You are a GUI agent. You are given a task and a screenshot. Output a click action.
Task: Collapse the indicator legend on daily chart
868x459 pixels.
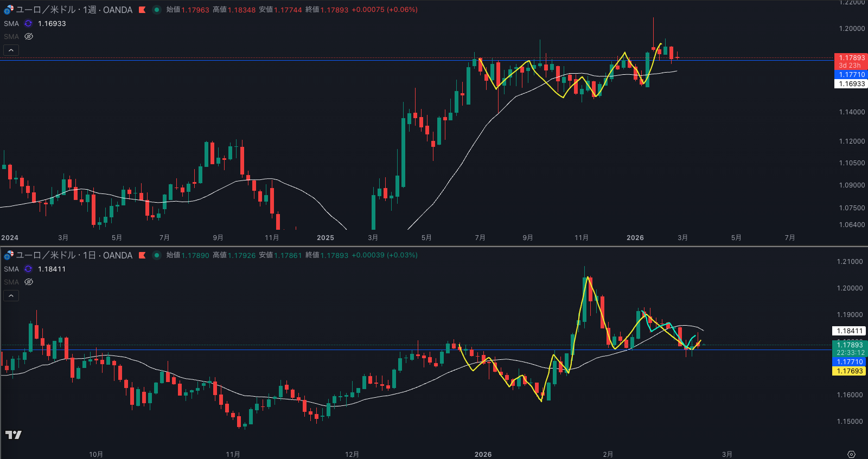[x=11, y=295]
